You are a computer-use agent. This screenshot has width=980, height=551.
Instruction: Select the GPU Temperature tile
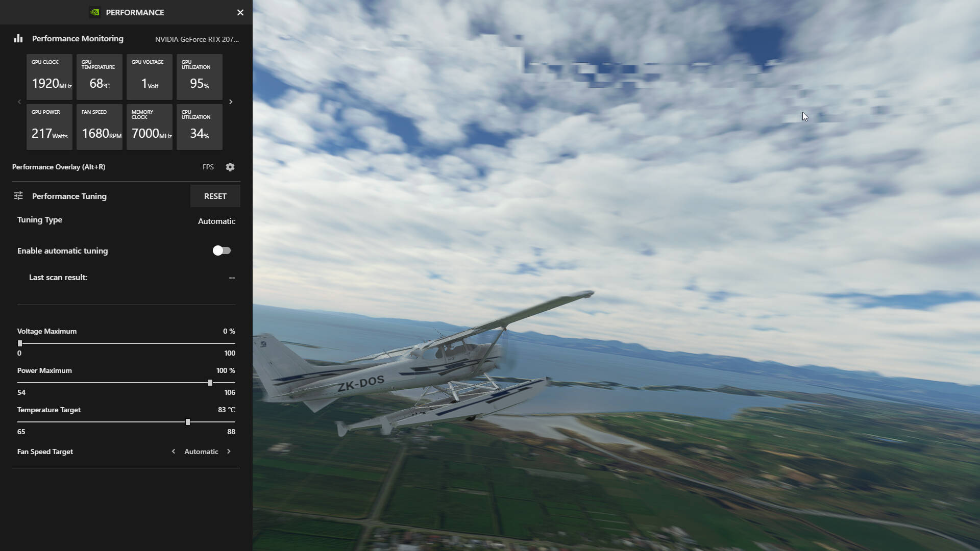(99, 77)
